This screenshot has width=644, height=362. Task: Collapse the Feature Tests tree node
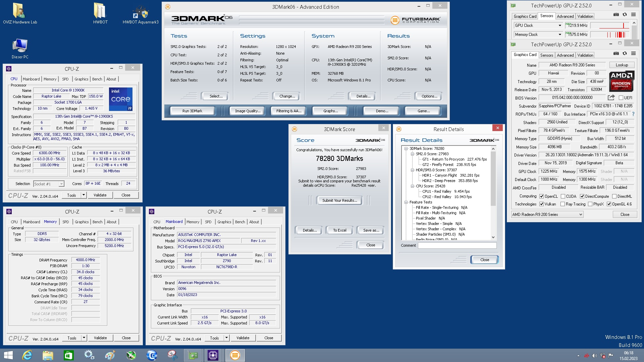pyautogui.click(x=406, y=202)
